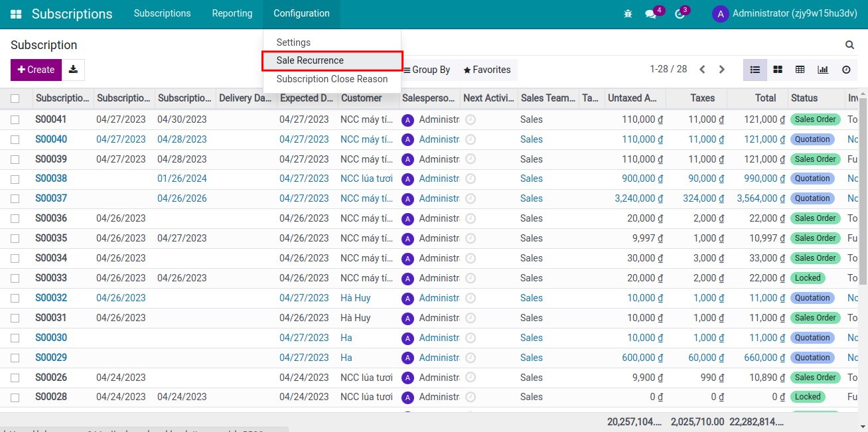Screen dimensions: 868x432
Task: Open the Configuration menu
Action: (x=301, y=13)
